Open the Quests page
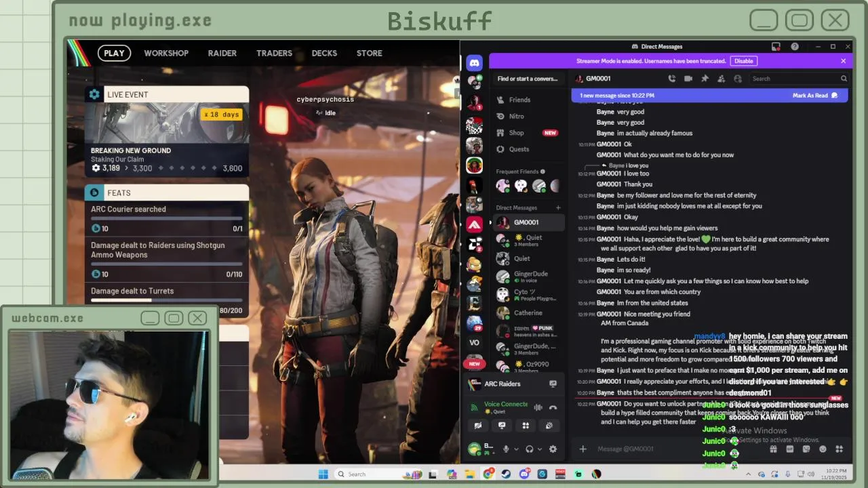 click(527, 149)
